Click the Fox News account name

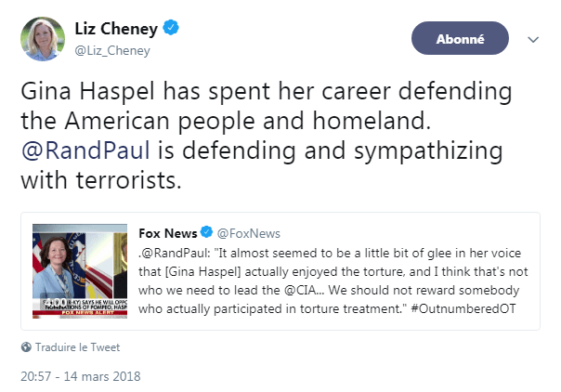[x=166, y=232]
